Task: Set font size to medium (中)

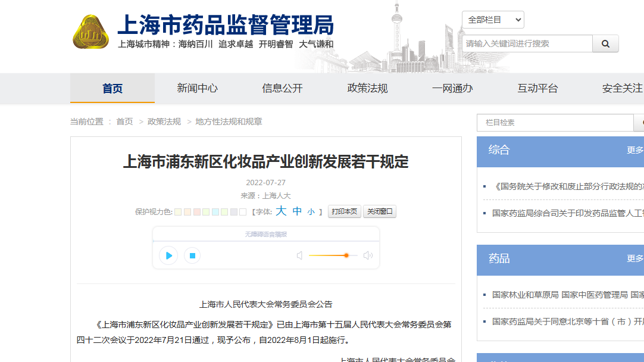Action: [297, 211]
